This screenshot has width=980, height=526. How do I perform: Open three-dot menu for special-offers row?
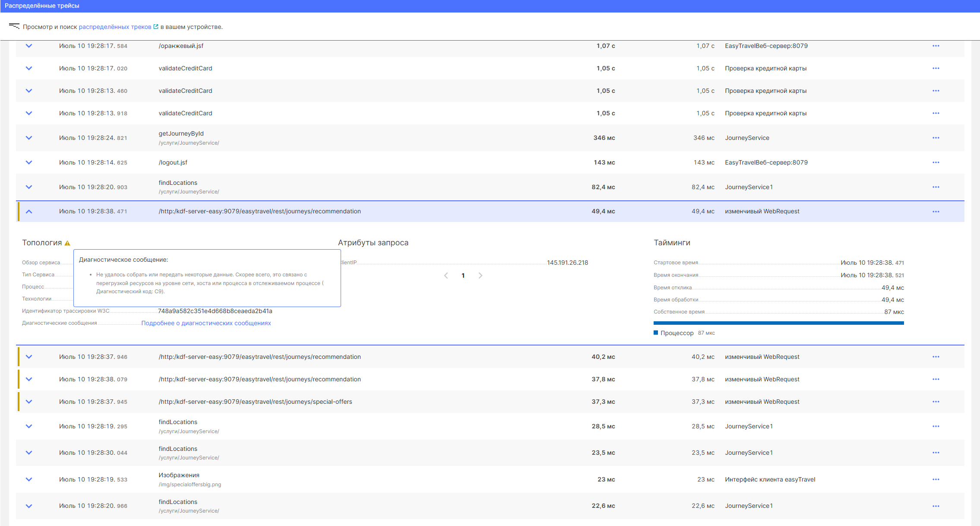(936, 402)
